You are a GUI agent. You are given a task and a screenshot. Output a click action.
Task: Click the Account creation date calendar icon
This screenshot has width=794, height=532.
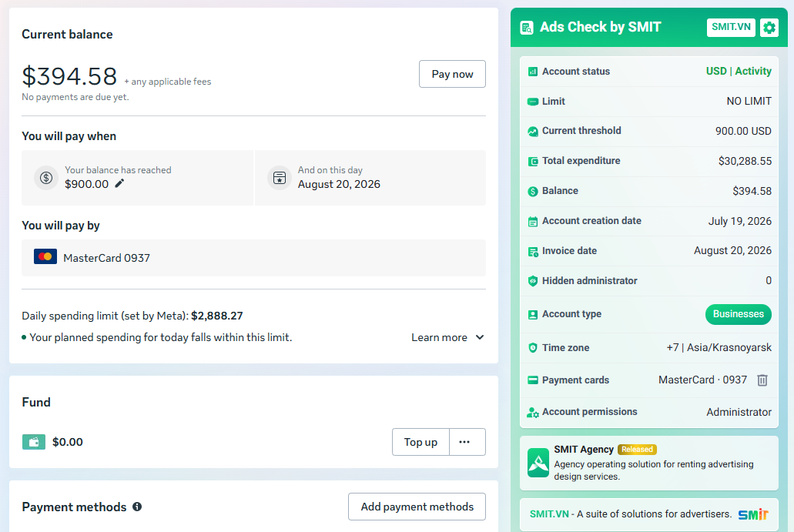pyautogui.click(x=533, y=221)
